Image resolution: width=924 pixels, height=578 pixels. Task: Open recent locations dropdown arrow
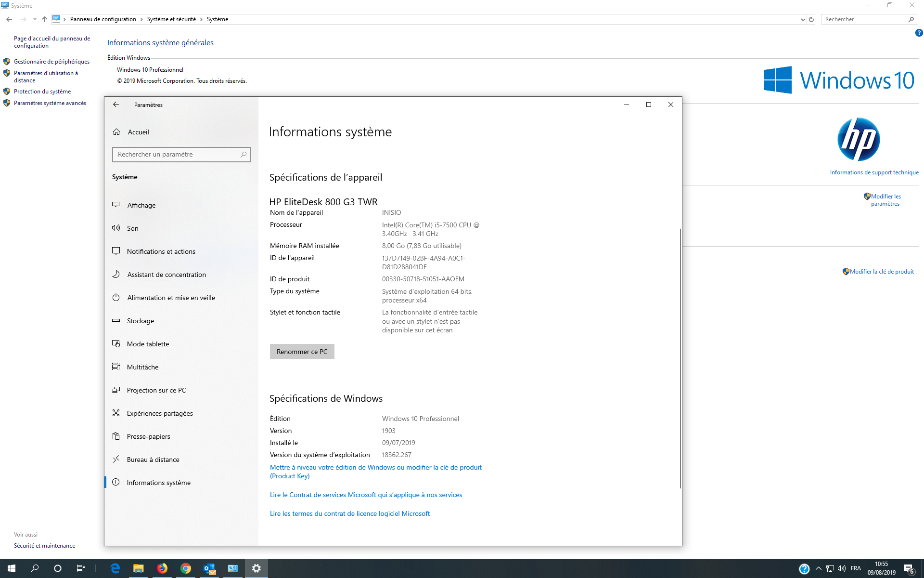click(x=35, y=19)
